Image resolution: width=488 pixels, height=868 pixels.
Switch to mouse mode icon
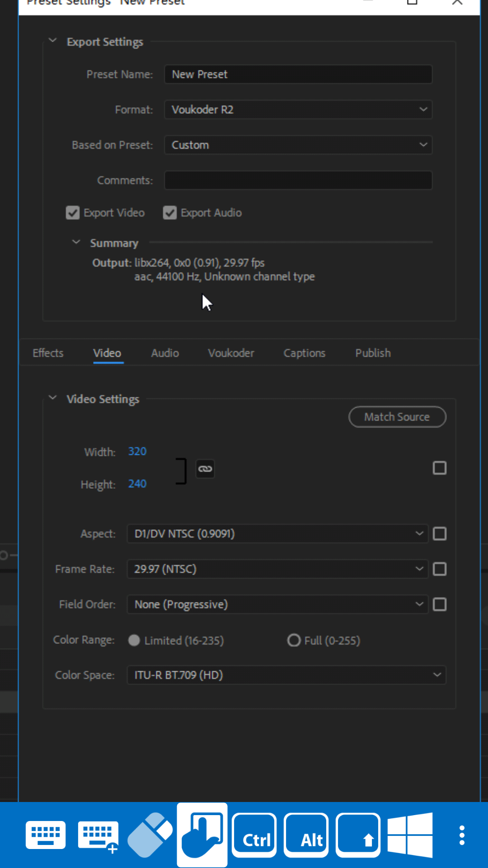pyautogui.click(x=150, y=835)
